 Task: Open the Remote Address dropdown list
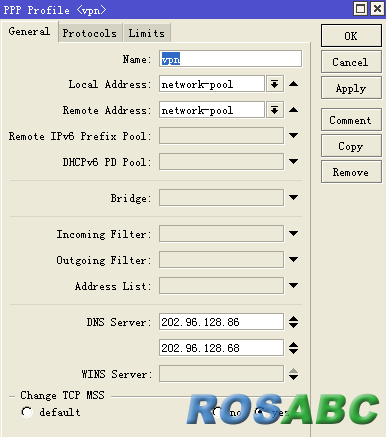(275, 110)
